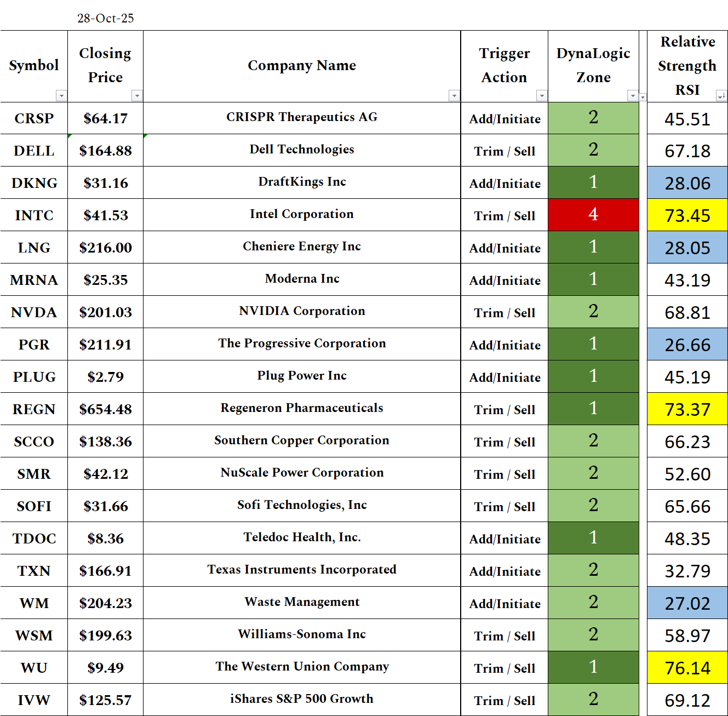Screen dimensions: 728x716
Task: Select the date cell 28-Oct-25
Action: click(x=106, y=19)
